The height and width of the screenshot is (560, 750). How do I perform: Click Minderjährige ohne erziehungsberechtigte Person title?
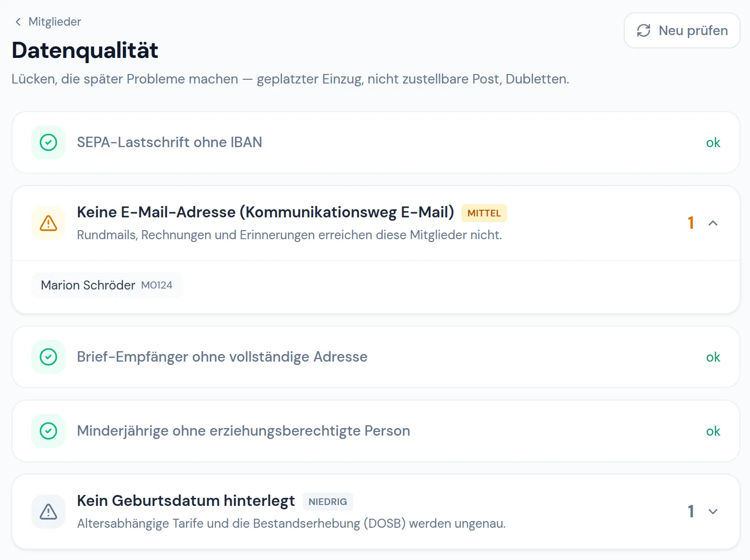coord(244,431)
